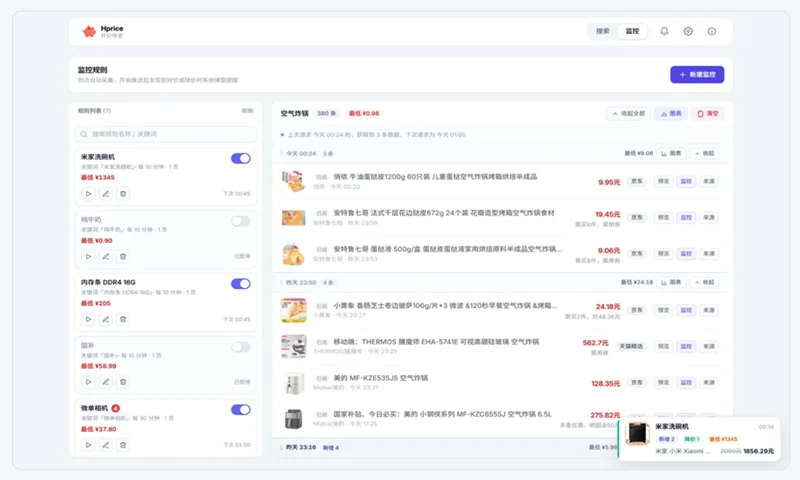Collapse the 昨天 23:50 group
Screen dimensions: 800x480
pos(704,283)
